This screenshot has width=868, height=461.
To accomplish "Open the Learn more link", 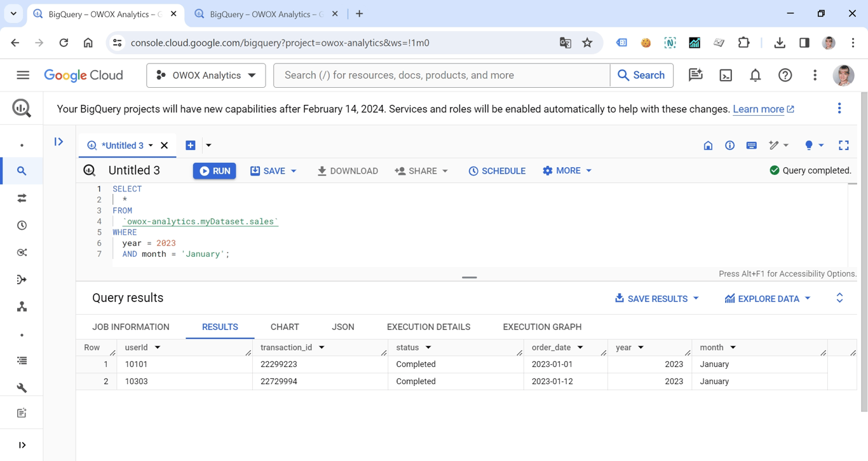I will [763, 109].
